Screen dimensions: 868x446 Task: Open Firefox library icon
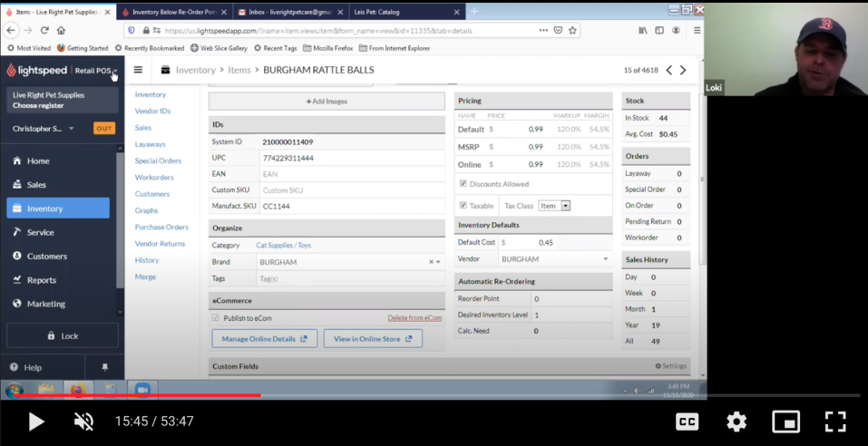(x=643, y=31)
